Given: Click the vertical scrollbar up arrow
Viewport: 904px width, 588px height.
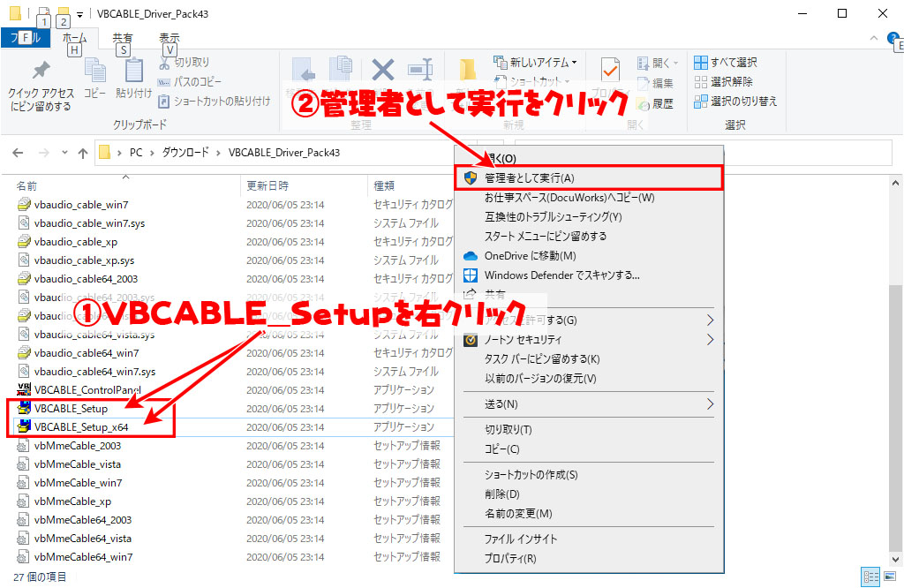Looking at the screenshot, I should pyautogui.click(x=895, y=184).
